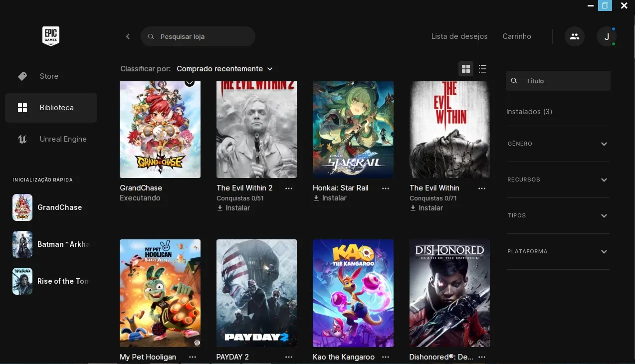Viewport: 635px width, 364px height.
Task: Install The Evil Within 2
Action: click(x=233, y=208)
